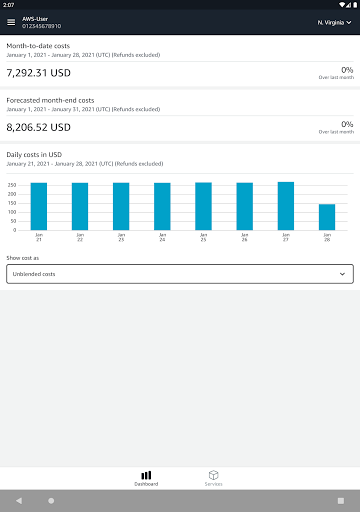Open the hamburger navigation menu

pyautogui.click(x=11, y=22)
